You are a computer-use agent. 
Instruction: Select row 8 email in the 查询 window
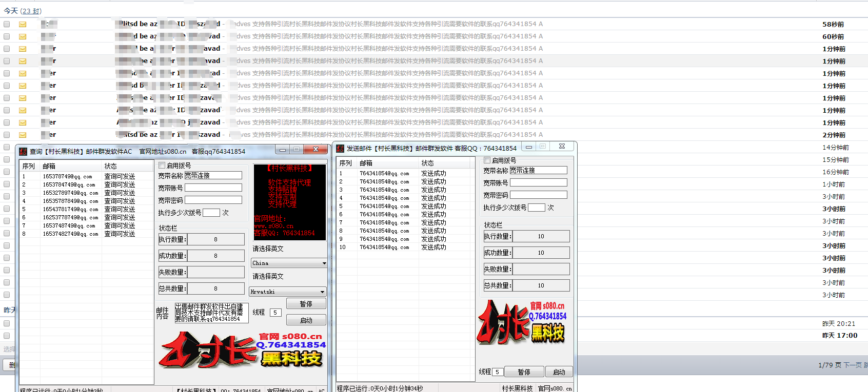pyautogui.click(x=70, y=234)
